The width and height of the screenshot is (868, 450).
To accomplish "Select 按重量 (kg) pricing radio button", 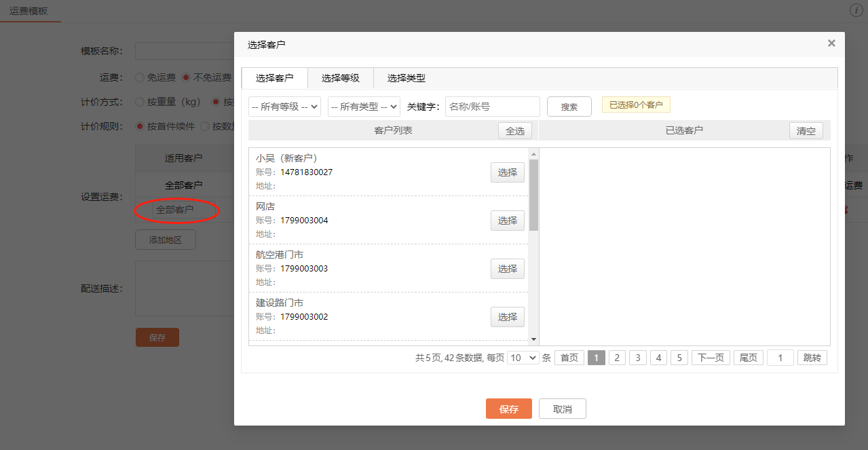I will (140, 102).
